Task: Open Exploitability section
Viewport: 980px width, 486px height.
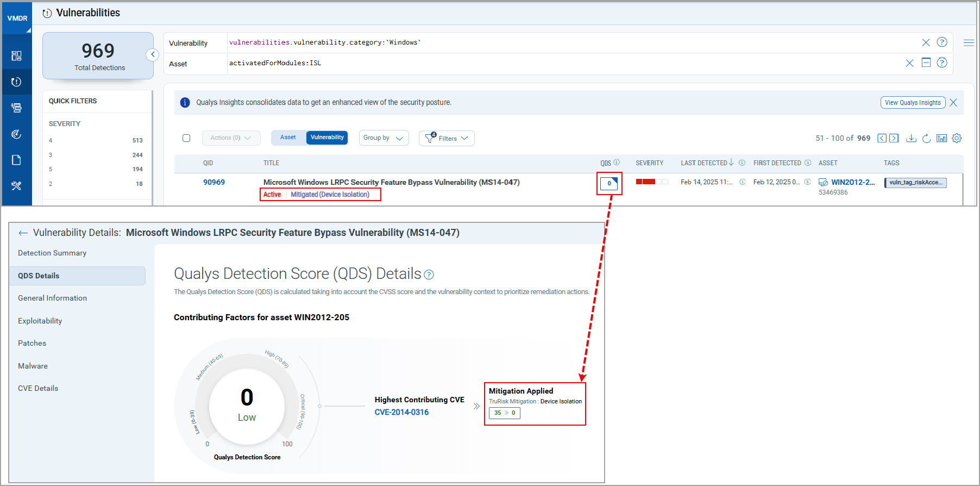Action: tap(40, 321)
